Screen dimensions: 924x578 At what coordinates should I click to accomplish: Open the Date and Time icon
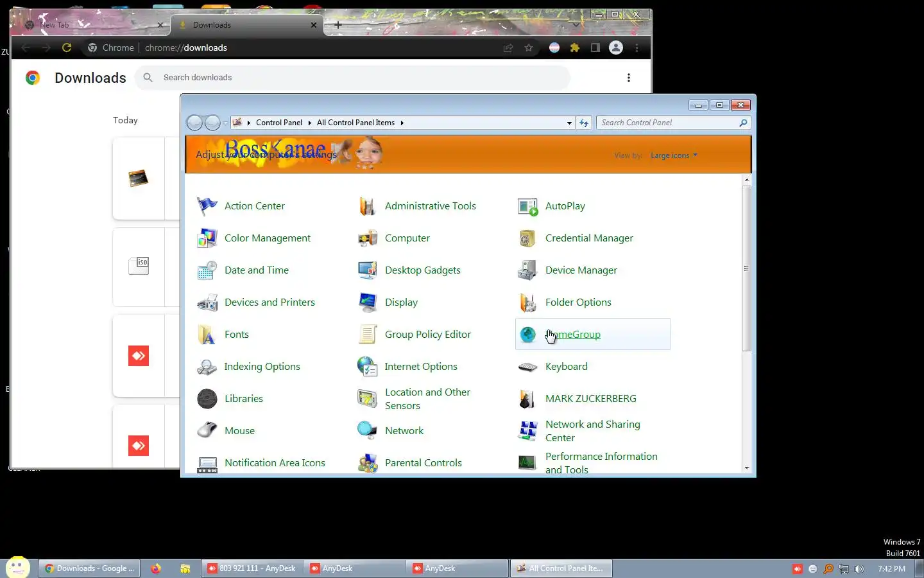tap(207, 270)
